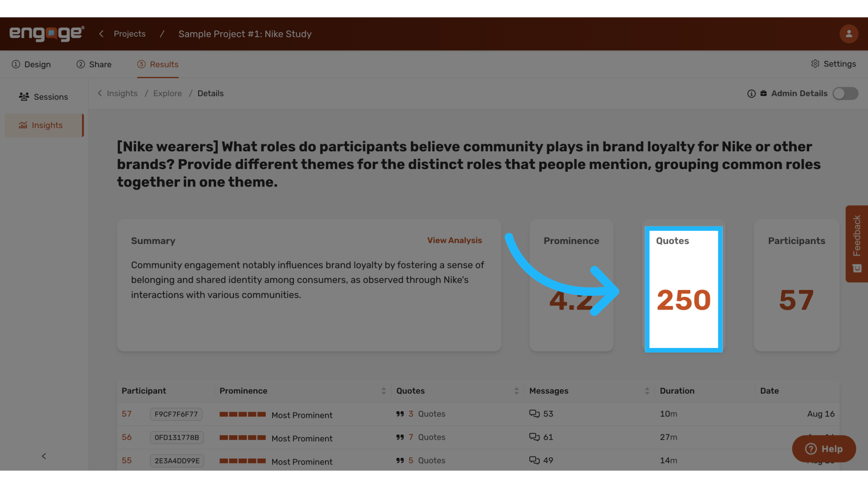Sort the table by Prominence

coord(383,391)
